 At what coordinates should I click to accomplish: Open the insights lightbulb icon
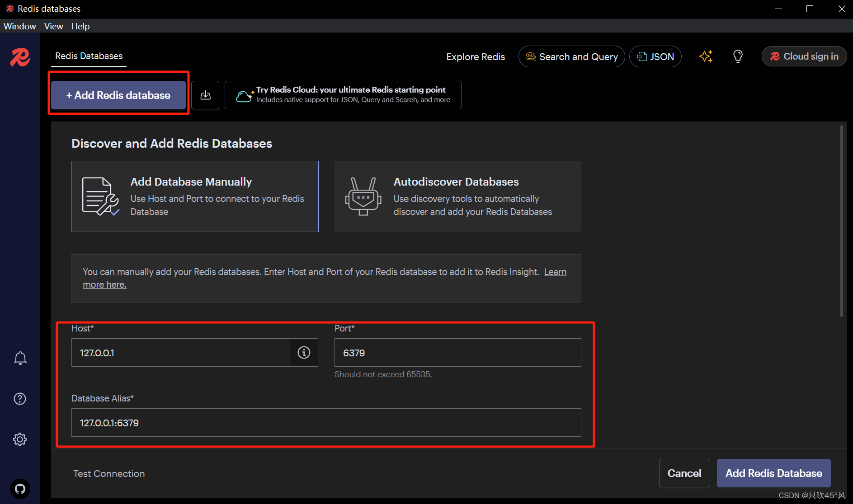[x=738, y=56]
